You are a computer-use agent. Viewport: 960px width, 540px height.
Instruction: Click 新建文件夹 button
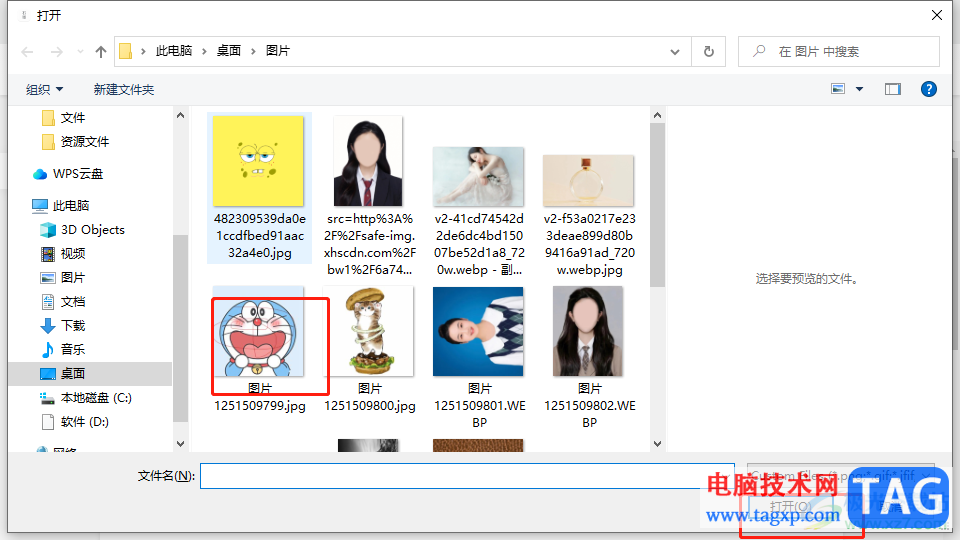click(x=124, y=89)
